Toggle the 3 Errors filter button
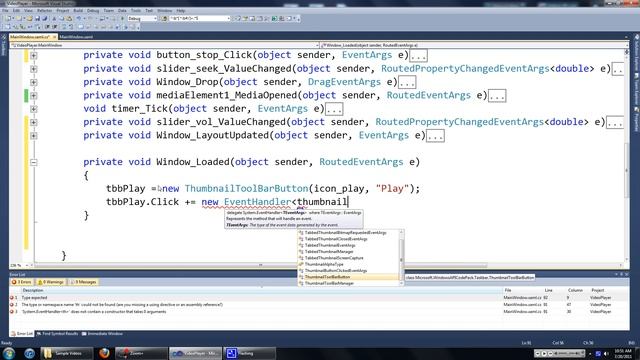 pyautogui.click(x=22, y=282)
